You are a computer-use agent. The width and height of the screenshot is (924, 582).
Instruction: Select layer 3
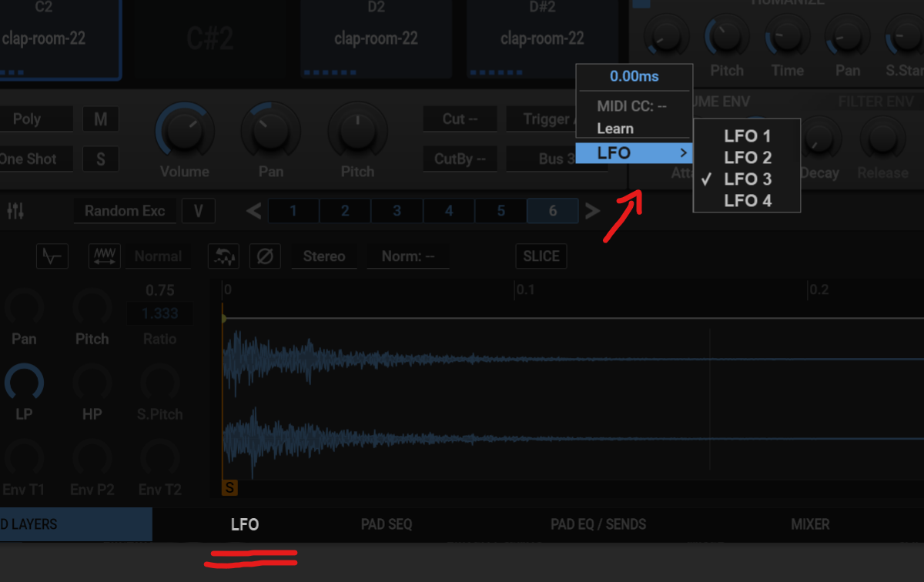click(x=397, y=211)
